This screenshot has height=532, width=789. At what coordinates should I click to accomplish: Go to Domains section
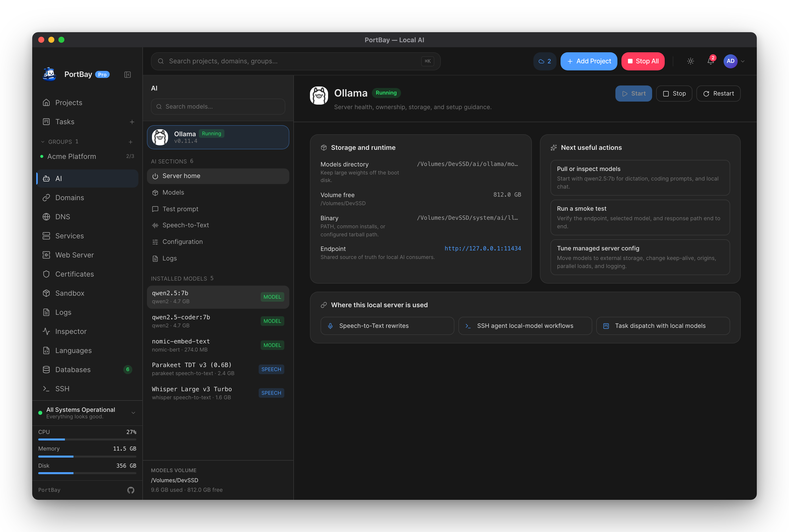87,197
